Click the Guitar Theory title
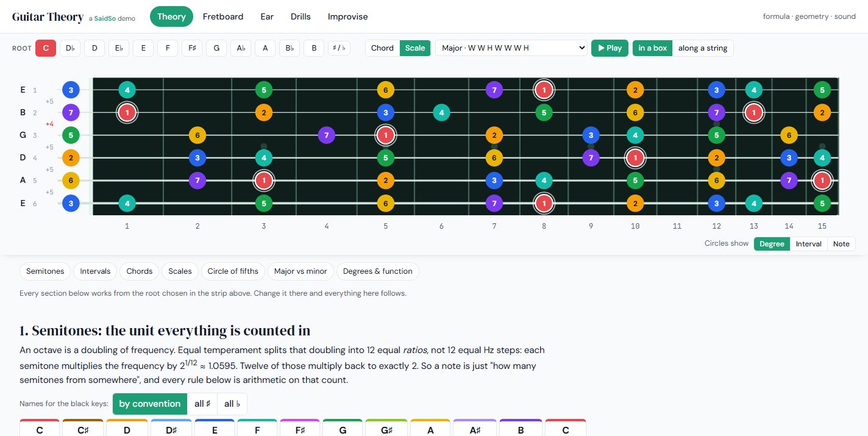Screen dimensions: 868x436 click(x=48, y=17)
